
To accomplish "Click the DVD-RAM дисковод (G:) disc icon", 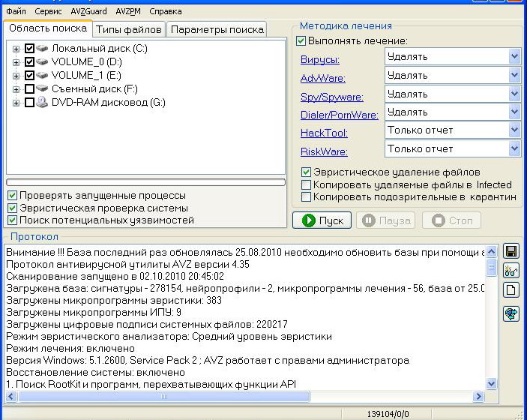I will tap(42, 102).
